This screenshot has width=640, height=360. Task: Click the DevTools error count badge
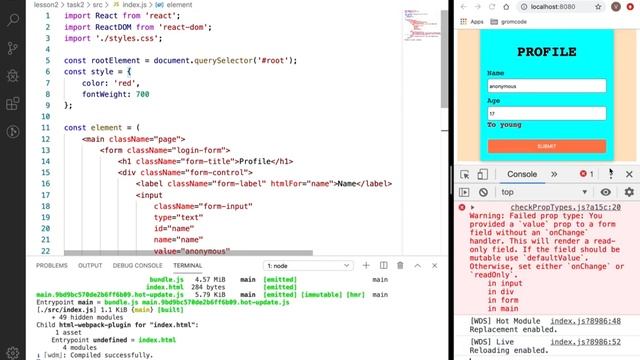coord(587,174)
